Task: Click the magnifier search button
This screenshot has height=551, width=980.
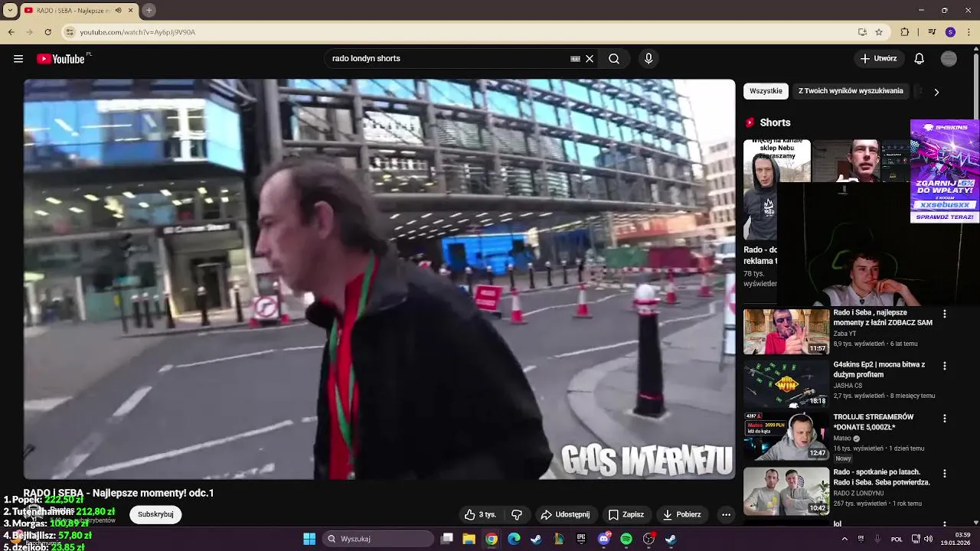Action: click(x=614, y=59)
